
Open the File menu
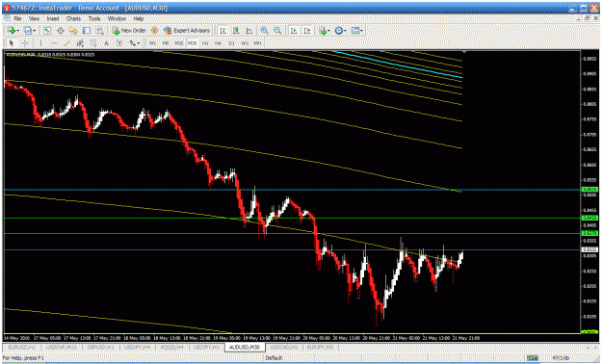tap(17, 18)
